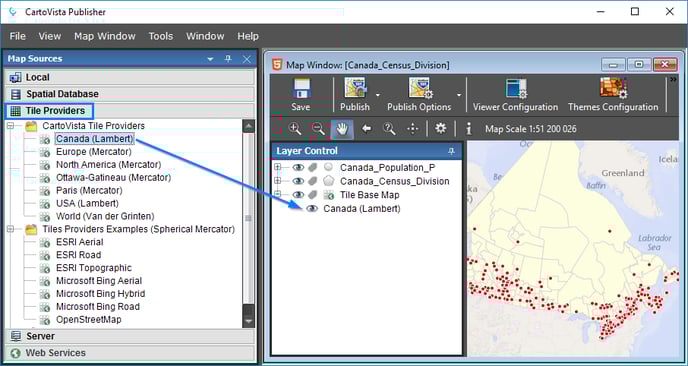Open the Spatial Database section
Screen dimensions: 688x366
(x=129, y=94)
